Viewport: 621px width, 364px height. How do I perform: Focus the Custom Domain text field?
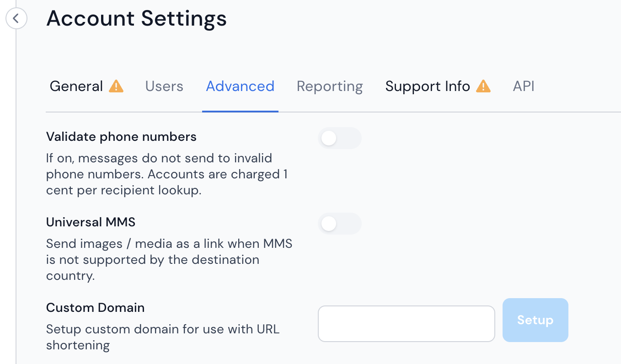click(407, 324)
